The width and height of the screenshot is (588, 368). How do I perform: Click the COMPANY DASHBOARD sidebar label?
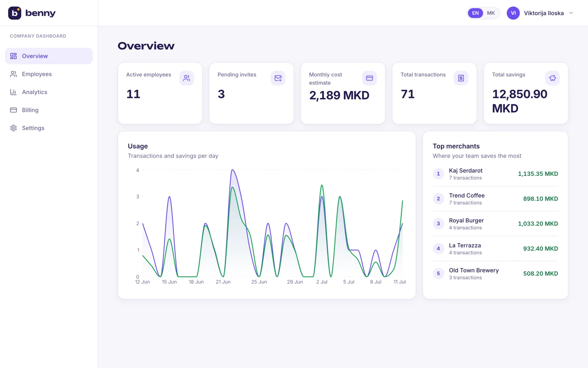point(38,36)
